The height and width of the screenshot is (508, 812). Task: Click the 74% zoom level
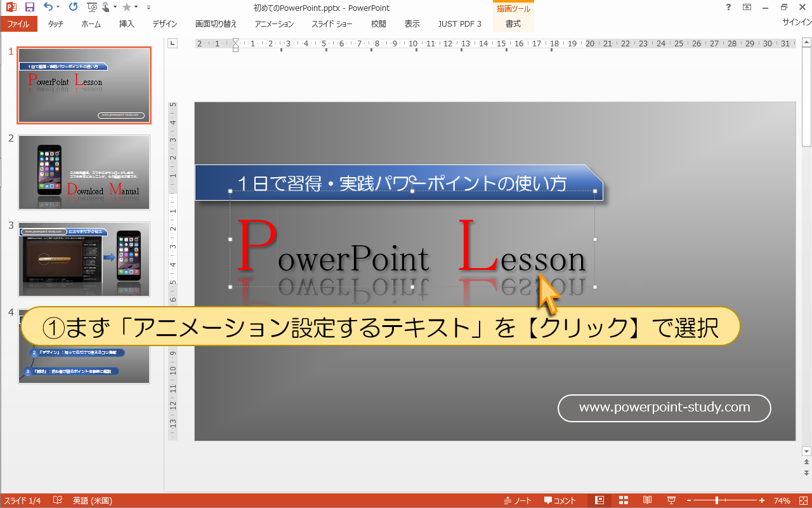(782, 500)
